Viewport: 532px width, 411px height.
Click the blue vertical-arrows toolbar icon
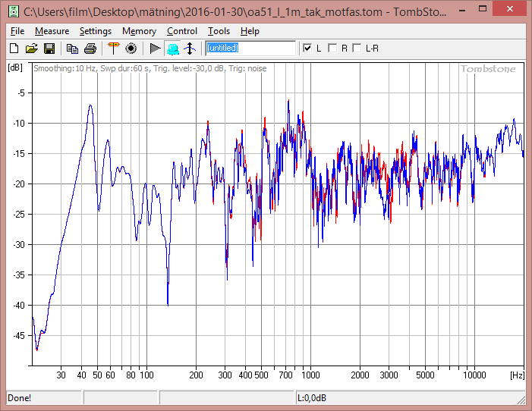[x=190, y=49]
